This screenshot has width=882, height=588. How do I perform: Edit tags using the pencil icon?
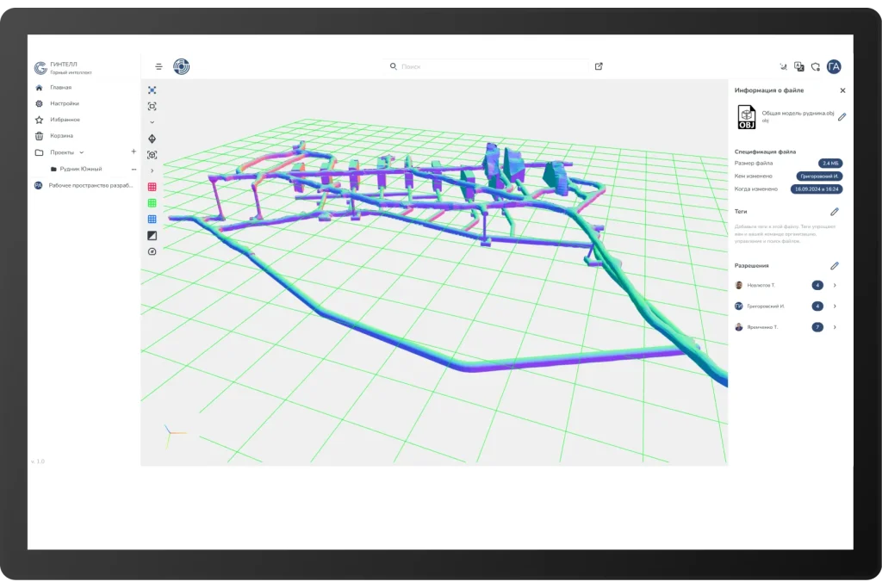point(834,211)
